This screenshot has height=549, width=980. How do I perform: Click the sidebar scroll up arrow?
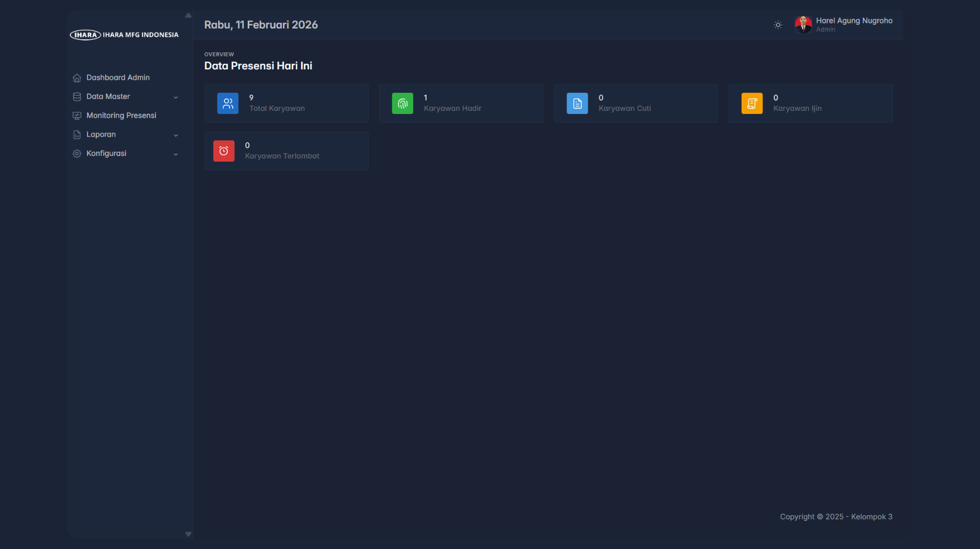188,16
